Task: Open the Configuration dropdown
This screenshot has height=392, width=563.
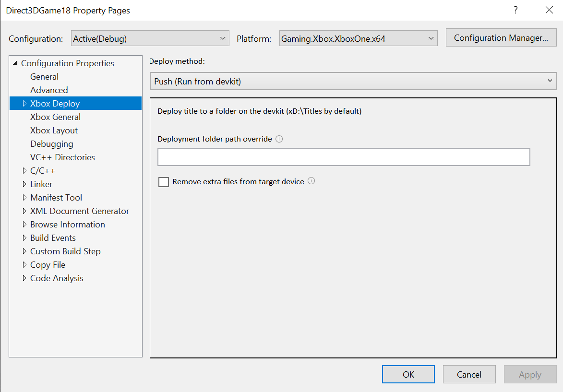Action: (150, 38)
